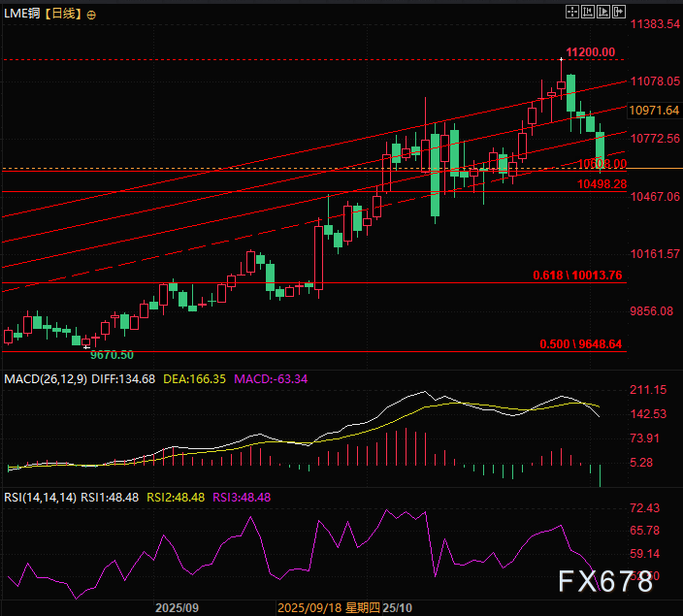
Task: Click the crosshair cursor icon in top toolbar
Action: (571, 11)
